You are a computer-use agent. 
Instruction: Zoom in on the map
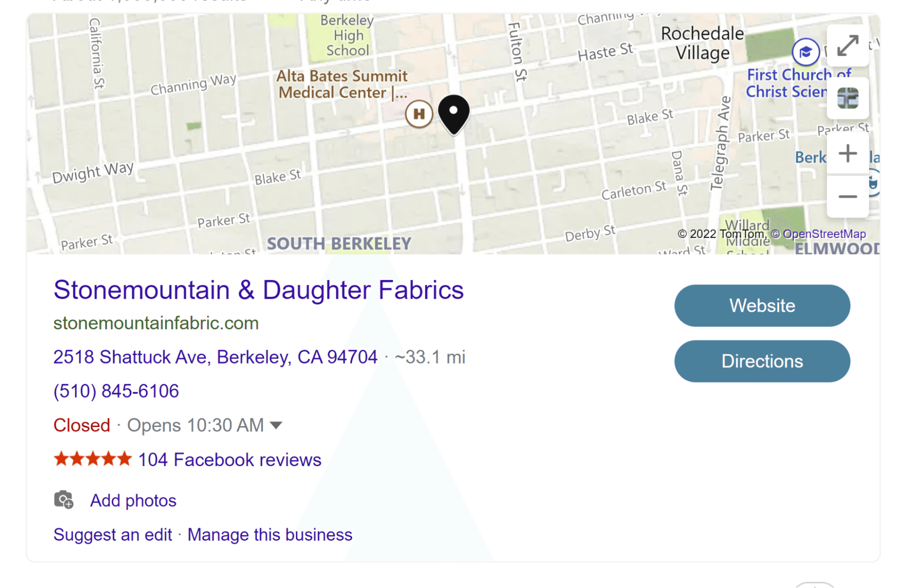[848, 153]
